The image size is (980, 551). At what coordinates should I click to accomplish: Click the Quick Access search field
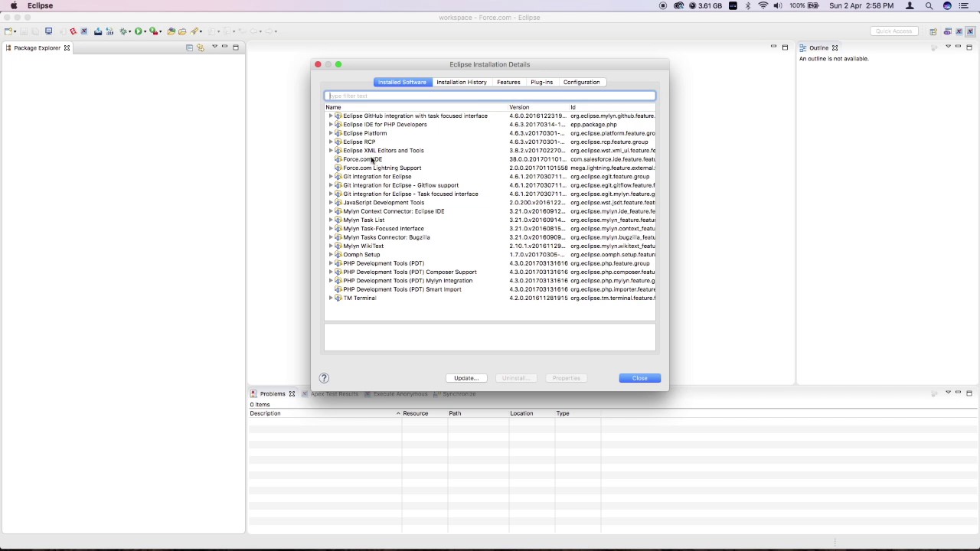pos(893,31)
